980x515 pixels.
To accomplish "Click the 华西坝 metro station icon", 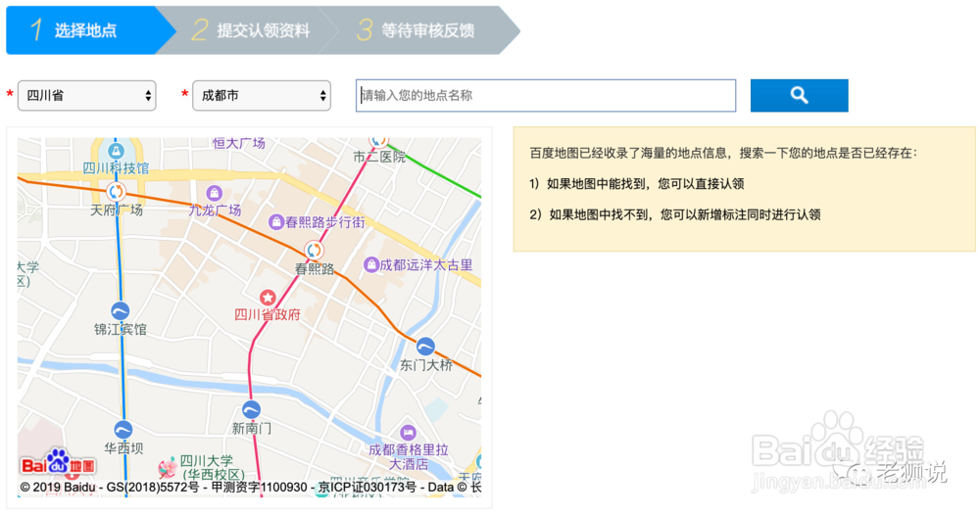I will 123,429.
